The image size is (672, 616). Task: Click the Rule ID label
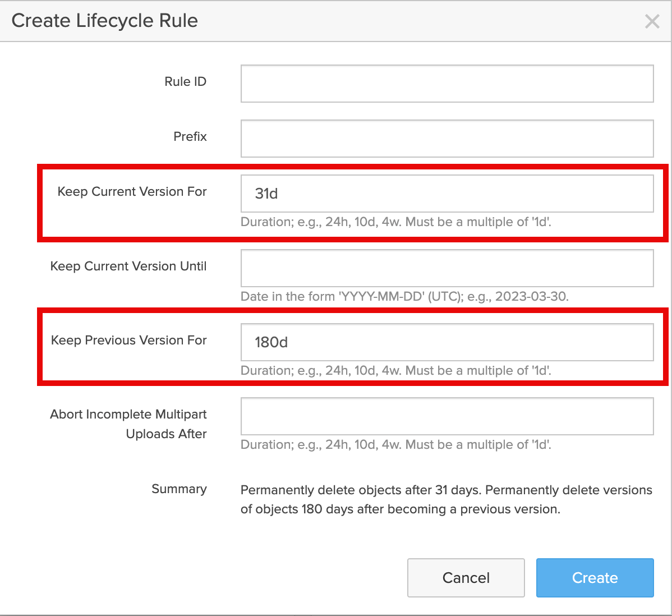point(185,82)
